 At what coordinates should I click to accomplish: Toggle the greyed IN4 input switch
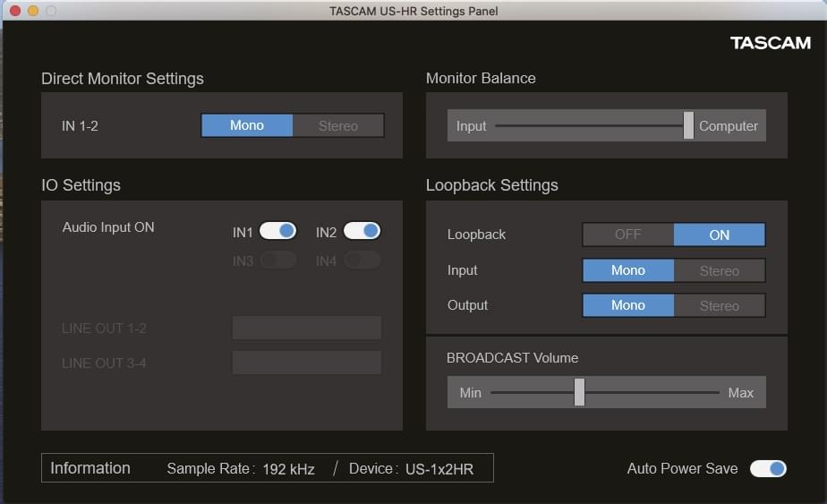click(x=362, y=261)
